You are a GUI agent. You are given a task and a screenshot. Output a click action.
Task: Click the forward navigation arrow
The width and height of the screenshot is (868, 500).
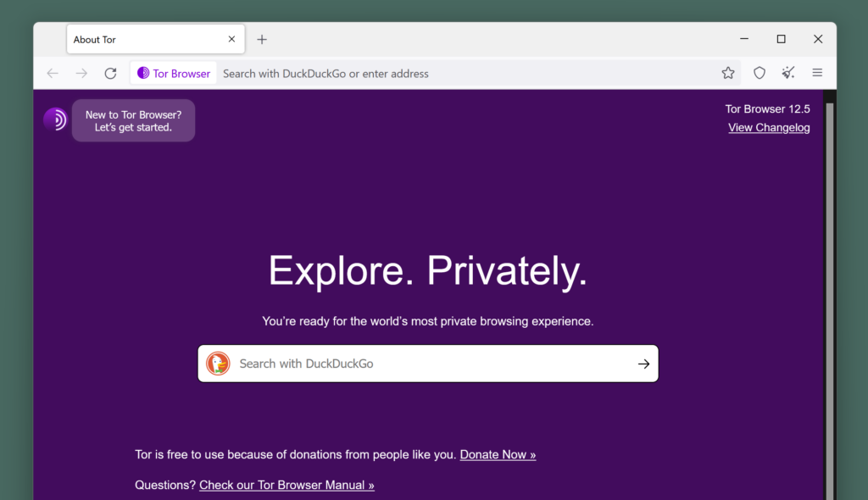click(81, 73)
